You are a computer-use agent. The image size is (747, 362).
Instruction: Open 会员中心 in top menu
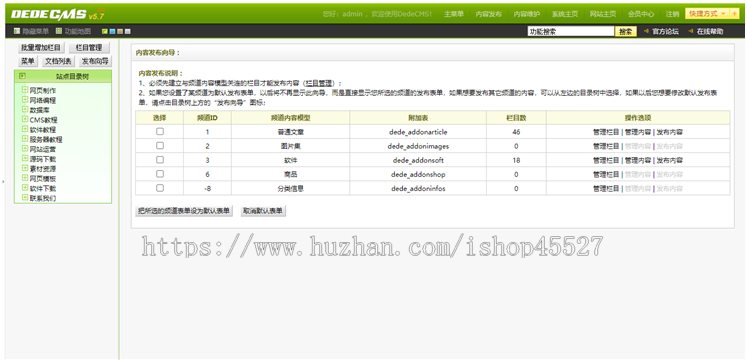(x=641, y=14)
